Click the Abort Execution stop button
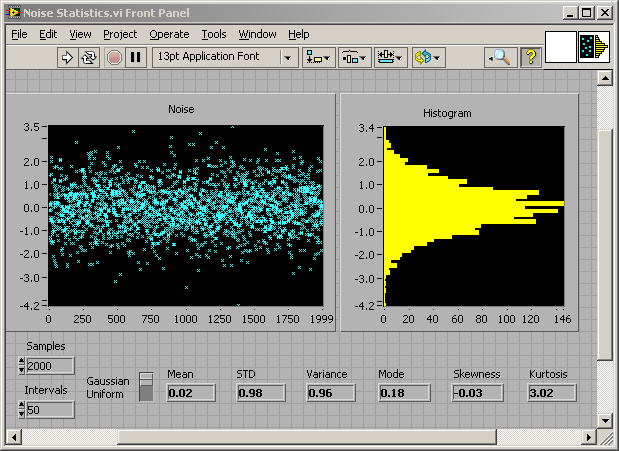 click(114, 58)
